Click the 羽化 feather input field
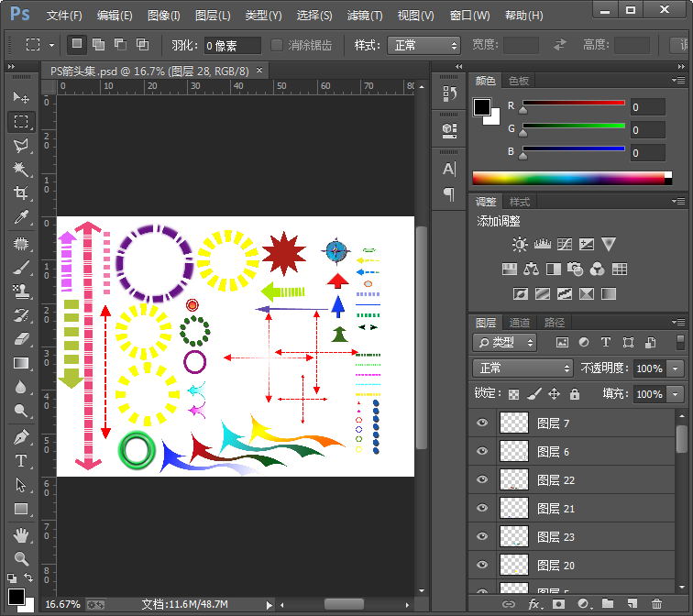Image resolution: width=693 pixels, height=616 pixels. pos(232,45)
